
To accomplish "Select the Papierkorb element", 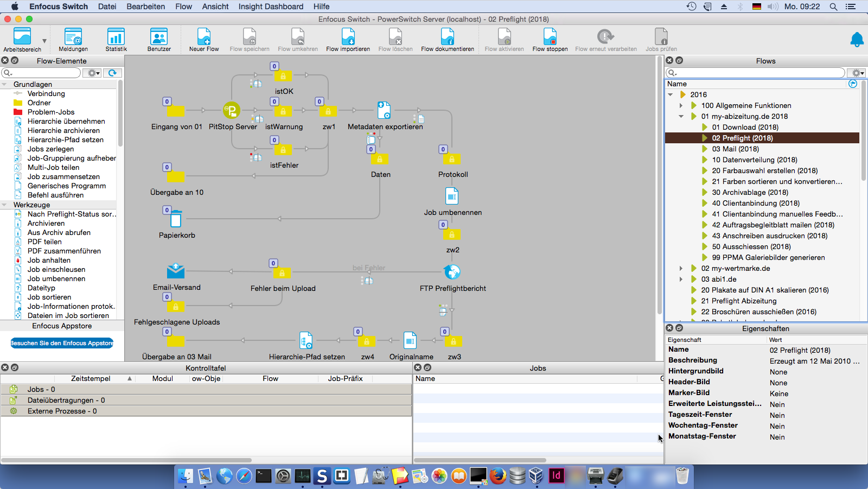I will point(176,219).
